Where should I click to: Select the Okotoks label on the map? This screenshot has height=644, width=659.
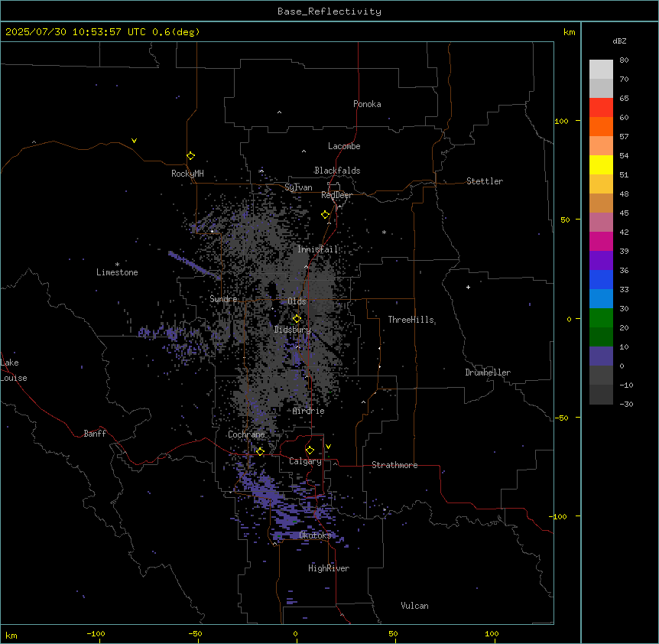[x=315, y=535]
